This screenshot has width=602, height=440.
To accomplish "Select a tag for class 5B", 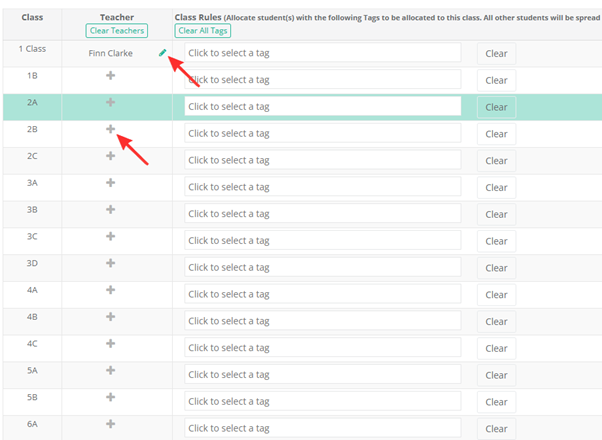I will [x=322, y=401].
